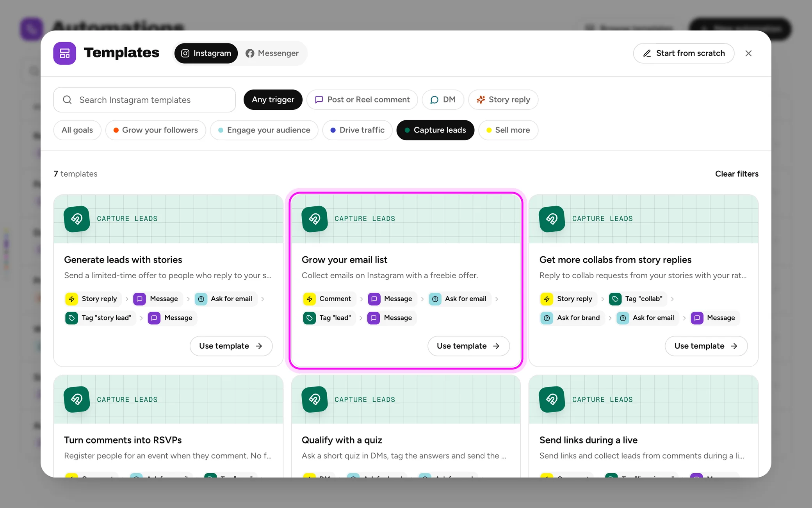Viewport: 812px width, 508px height.
Task: Use the Get more collabs from story replies template
Action: coord(706,346)
